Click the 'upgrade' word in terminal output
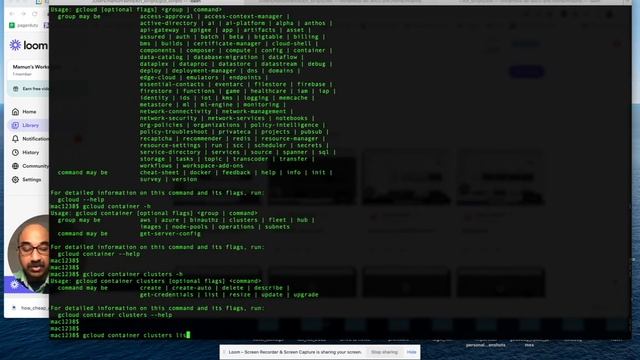Viewport: 640px width, 360px height. 306,295
